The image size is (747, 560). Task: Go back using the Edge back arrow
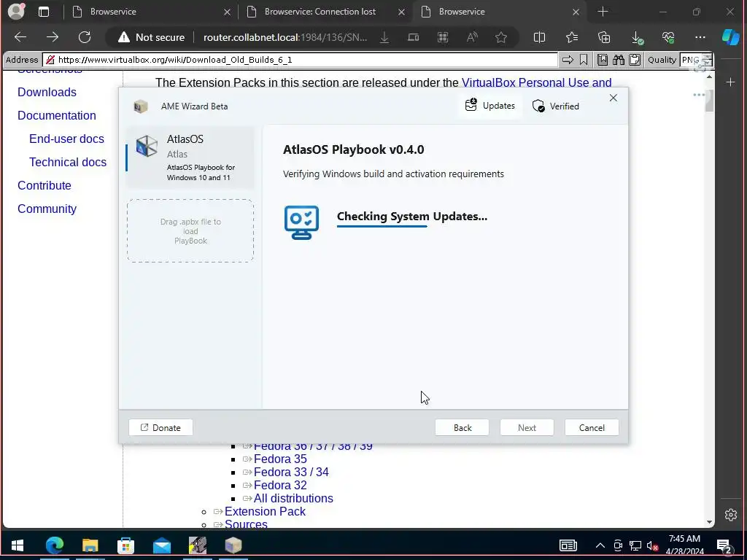click(x=20, y=37)
